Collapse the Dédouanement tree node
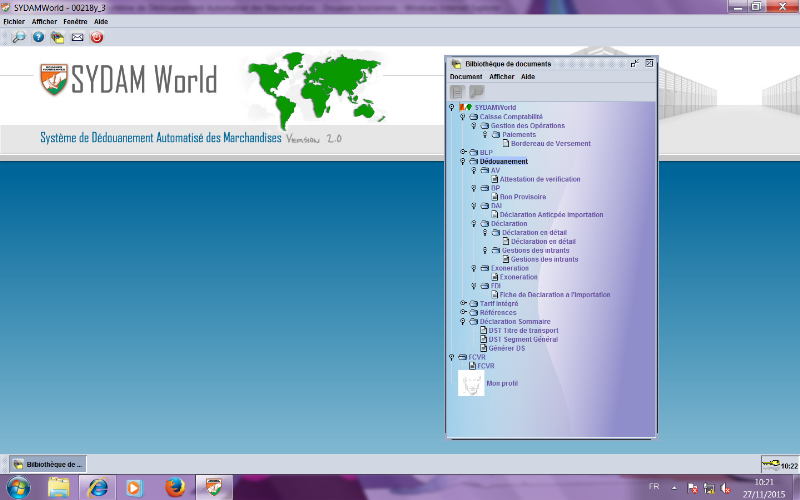Viewport: 800px width, 500px height. [x=463, y=161]
